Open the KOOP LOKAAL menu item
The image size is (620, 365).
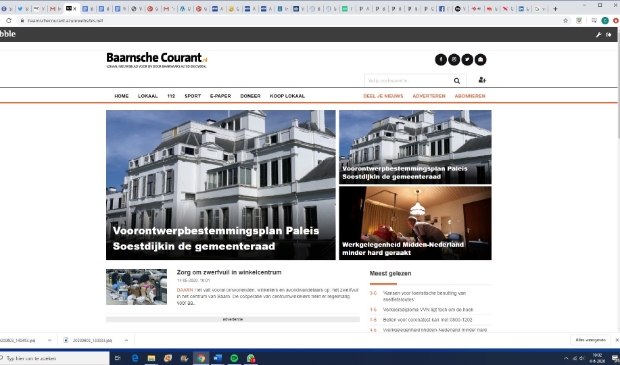(x=287, y=96)
